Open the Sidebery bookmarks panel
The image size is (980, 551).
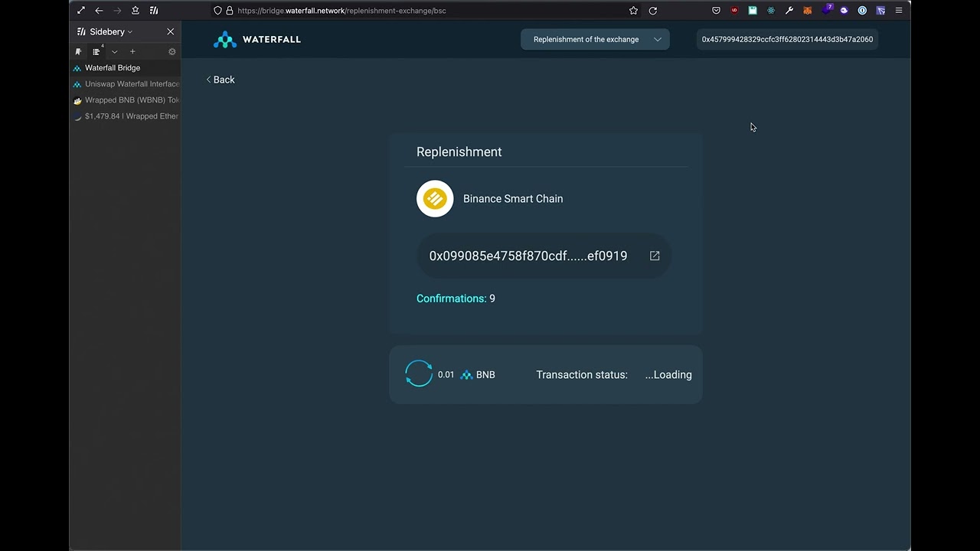78,52
